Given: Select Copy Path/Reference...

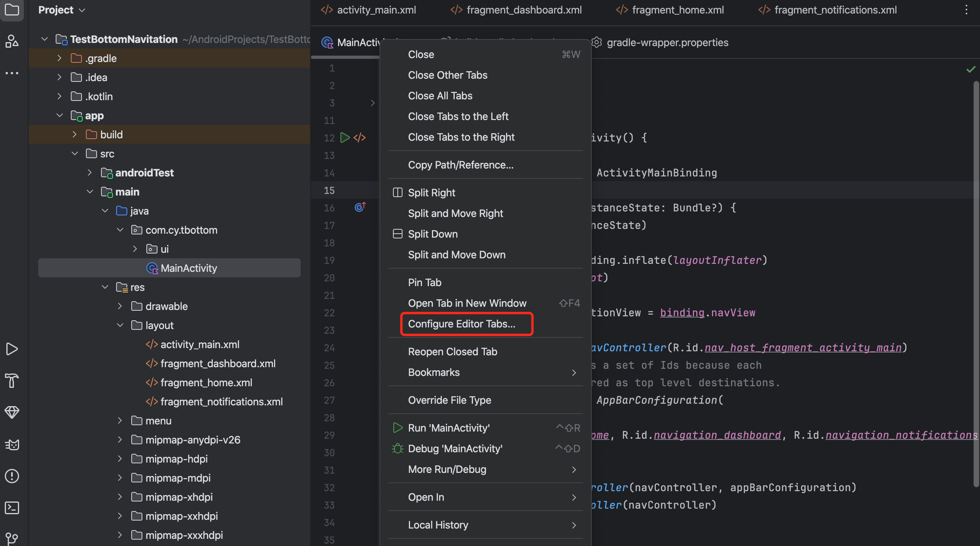Looking at the screenshot, I should (x=486, y=165).
